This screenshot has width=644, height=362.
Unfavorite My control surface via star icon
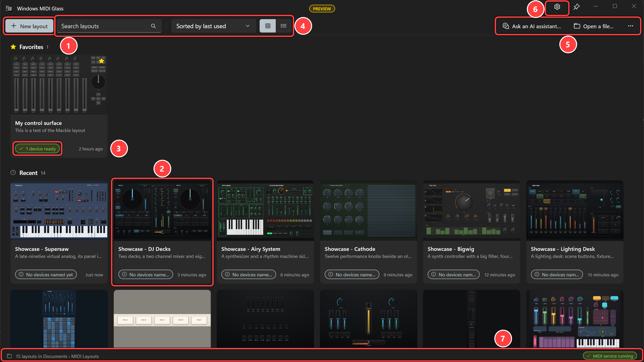[x=101, y=61]
